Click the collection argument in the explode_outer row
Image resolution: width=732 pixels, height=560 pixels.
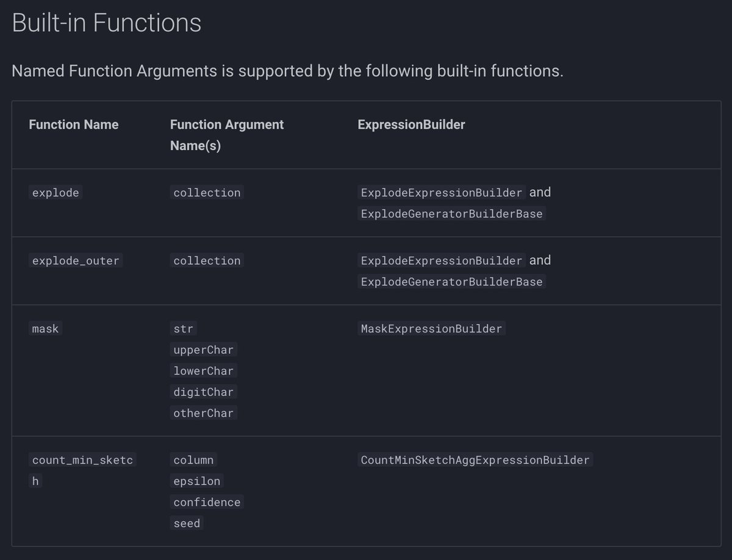[207, 260]
